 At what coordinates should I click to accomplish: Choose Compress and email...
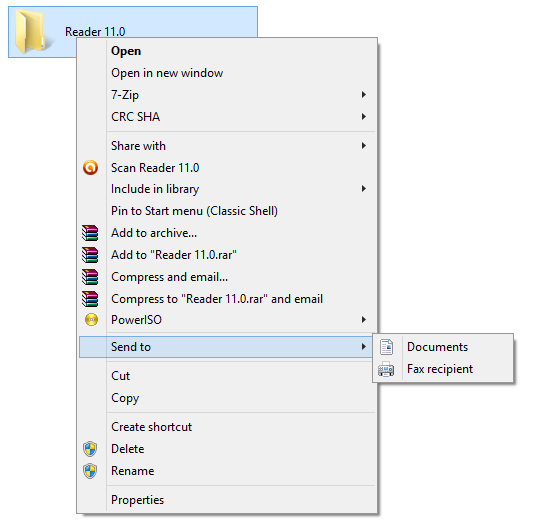227,277
